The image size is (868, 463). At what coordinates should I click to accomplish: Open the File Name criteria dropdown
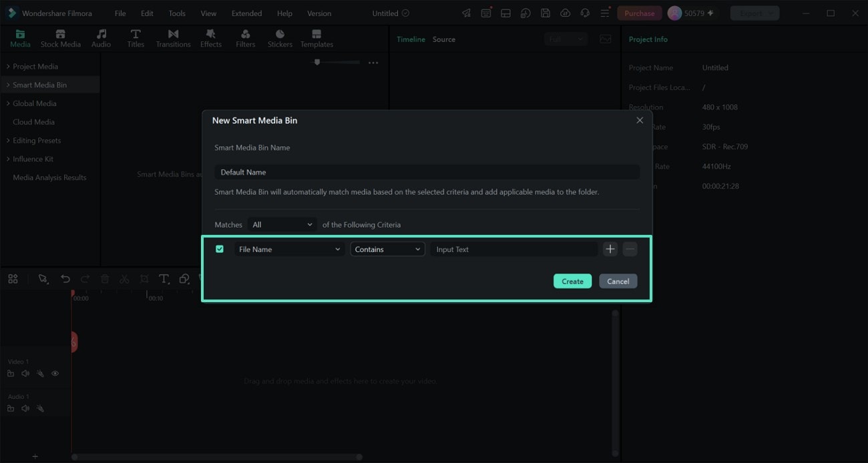pos(289,249)
